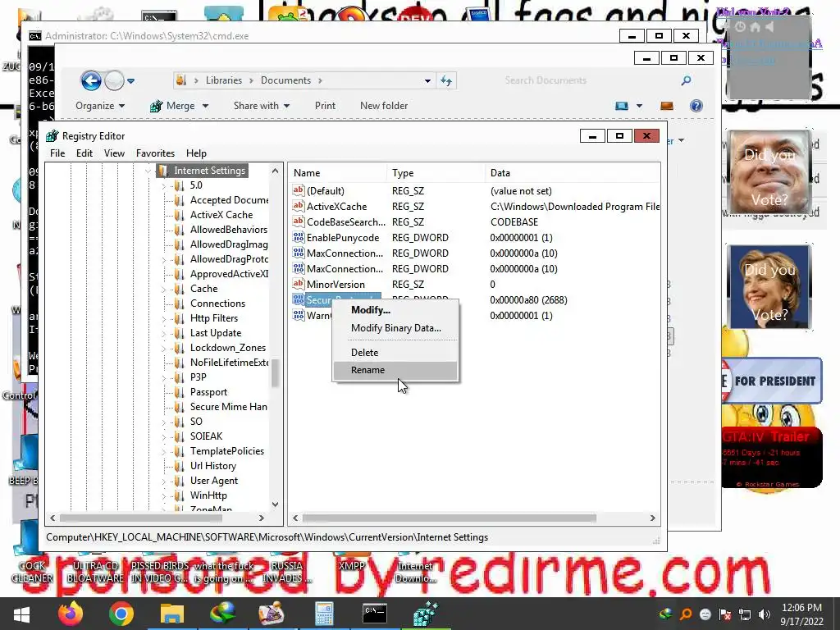The image size is (840, 630).
Task: Click the CodeBaseSearch value icon
Action: [299, 221]
